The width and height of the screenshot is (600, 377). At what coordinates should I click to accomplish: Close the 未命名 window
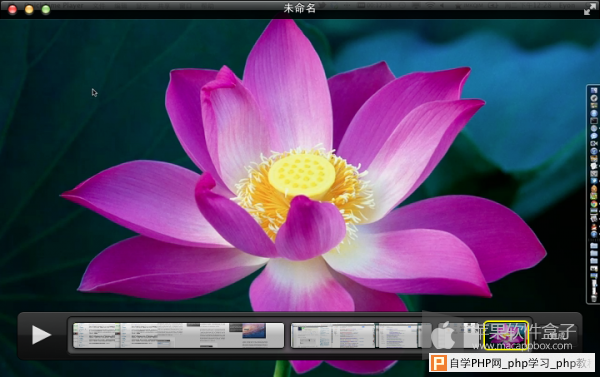click(12, 10)
